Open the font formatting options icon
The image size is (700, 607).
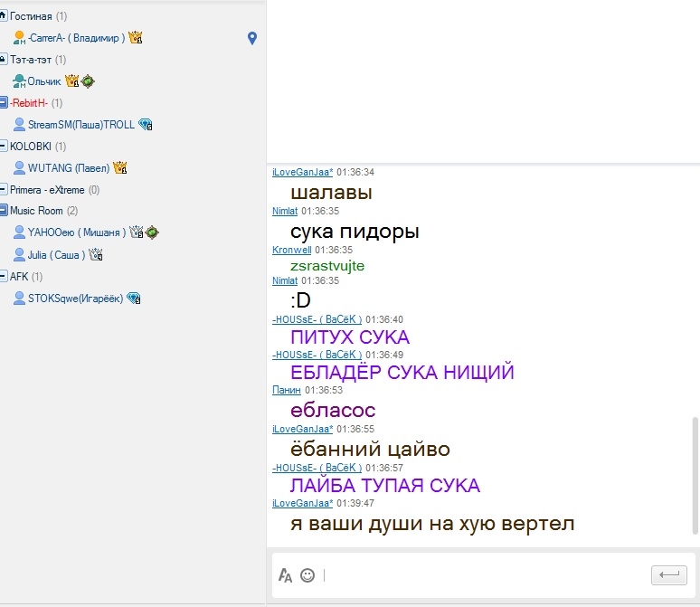[285, 575]
